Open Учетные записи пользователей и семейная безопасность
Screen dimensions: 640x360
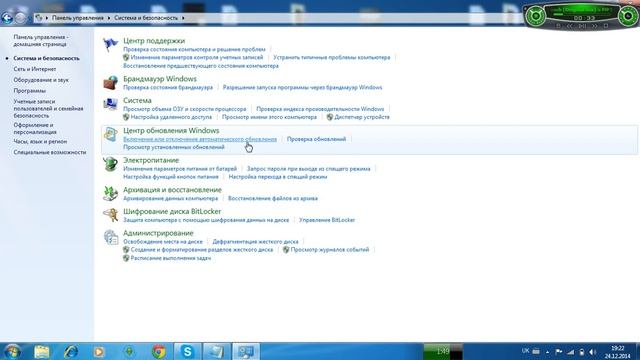click(x=48, y=109)
